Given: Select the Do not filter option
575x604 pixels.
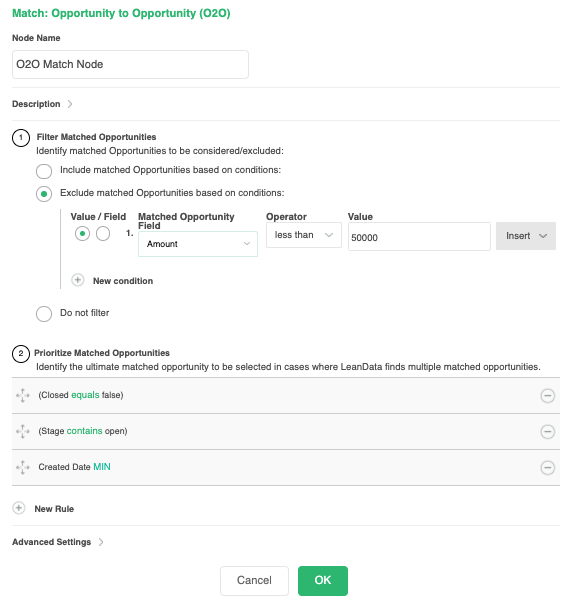Looking at the screenshot, I should [x=44, y=314].
